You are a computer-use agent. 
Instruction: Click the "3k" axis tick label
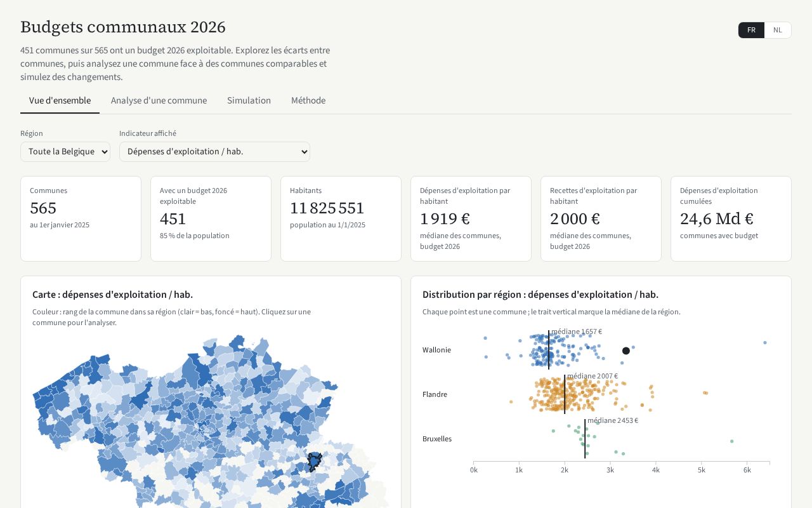[610, 470]
